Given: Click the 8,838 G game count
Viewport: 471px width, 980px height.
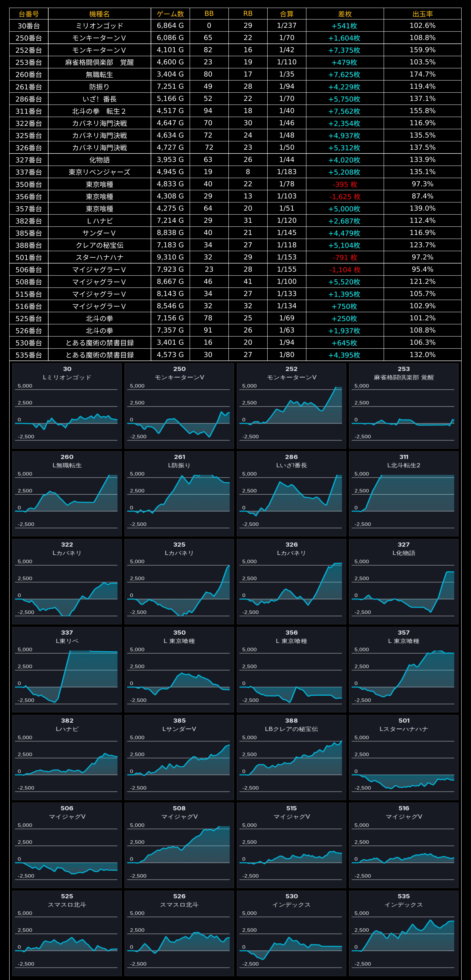Looking at the screenshot, I should (x=170, y=233).
